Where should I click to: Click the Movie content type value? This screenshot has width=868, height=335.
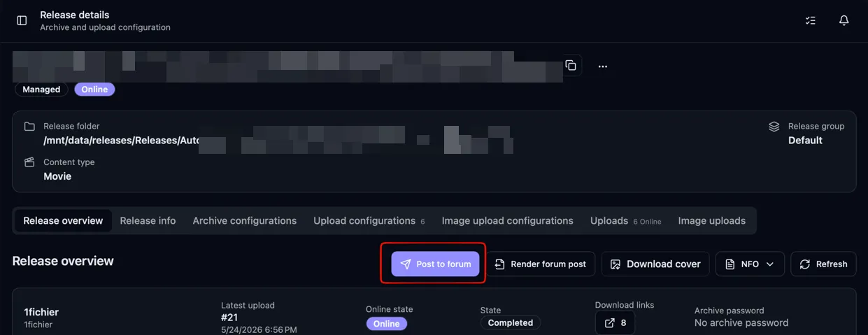tap(57, 176)
